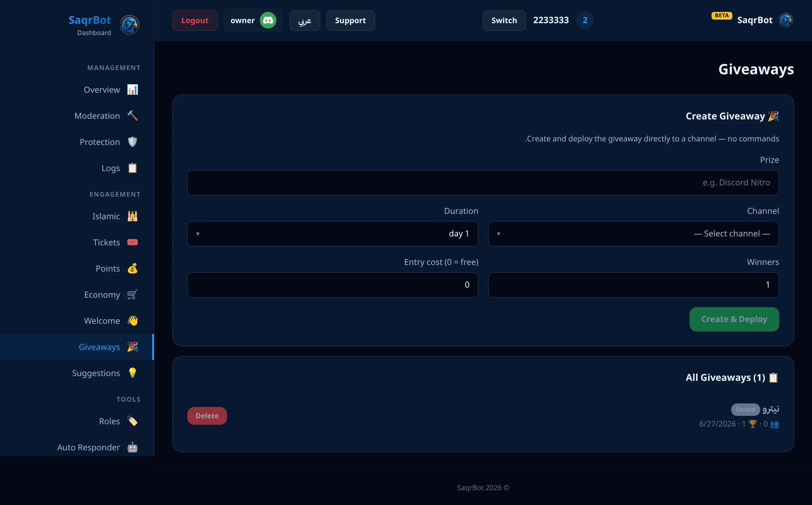Click the نيترو giveaway title
Image resolution: width=812 pixels, height=505 pixels.
coord(771,409)
